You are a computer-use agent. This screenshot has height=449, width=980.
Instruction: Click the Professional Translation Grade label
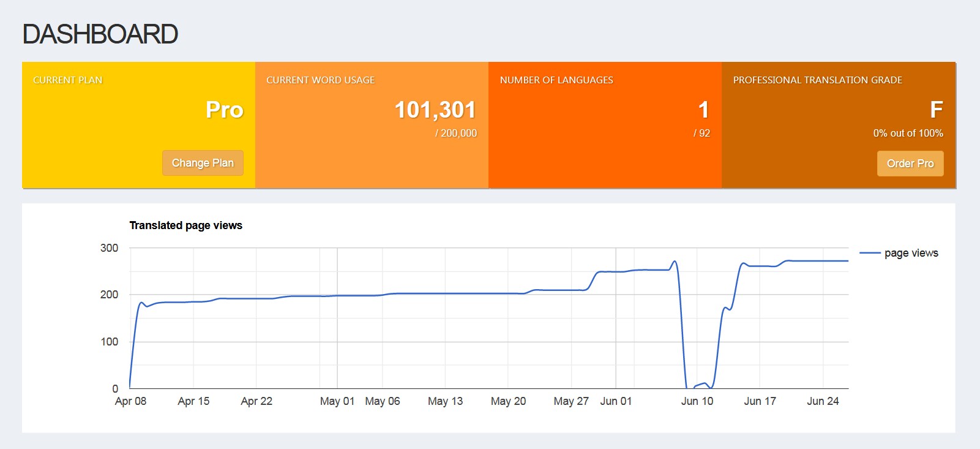(x=817, y=80)
